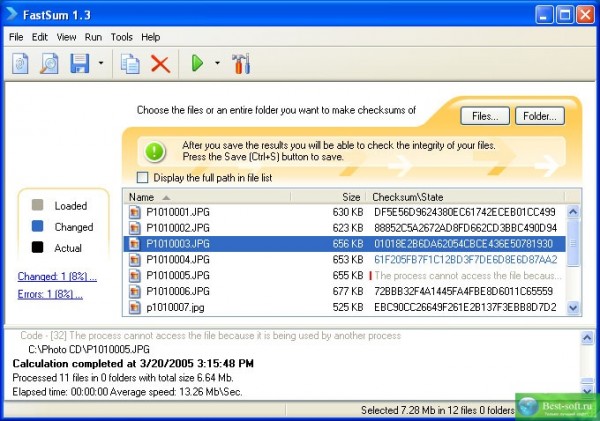Click the Folder... button
The width and height of the screenshot is (600, 421).
(x=540, y=116)
